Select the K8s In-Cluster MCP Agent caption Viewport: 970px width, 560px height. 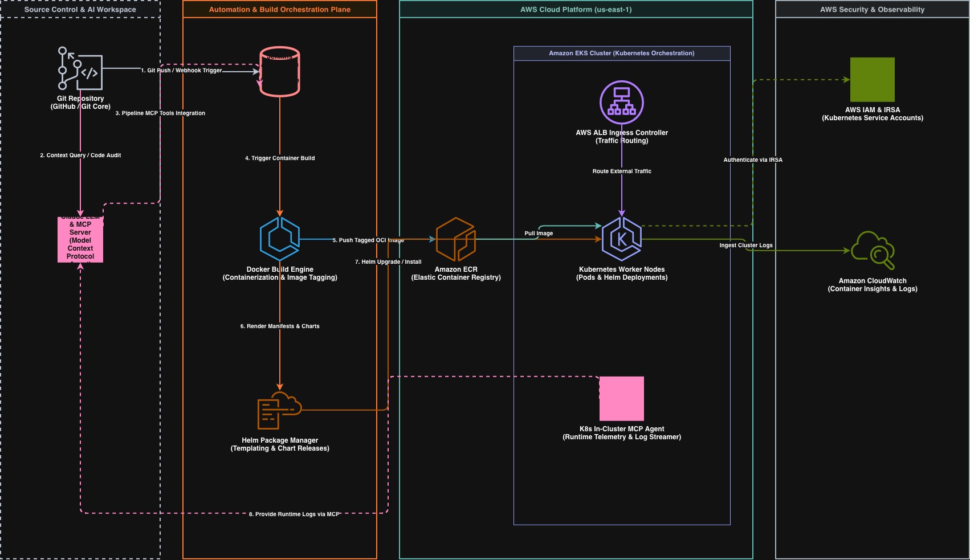(622, 433)
